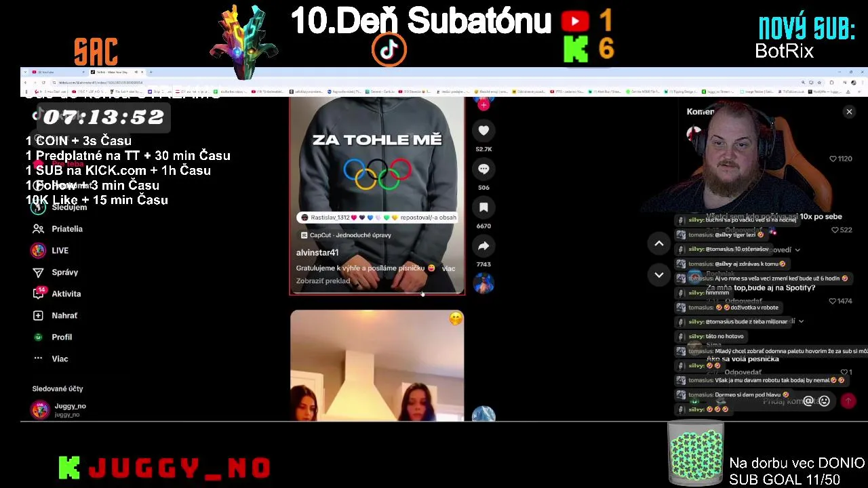
Task: Go to next video with down chevron
Action: (x=658, y=274)
